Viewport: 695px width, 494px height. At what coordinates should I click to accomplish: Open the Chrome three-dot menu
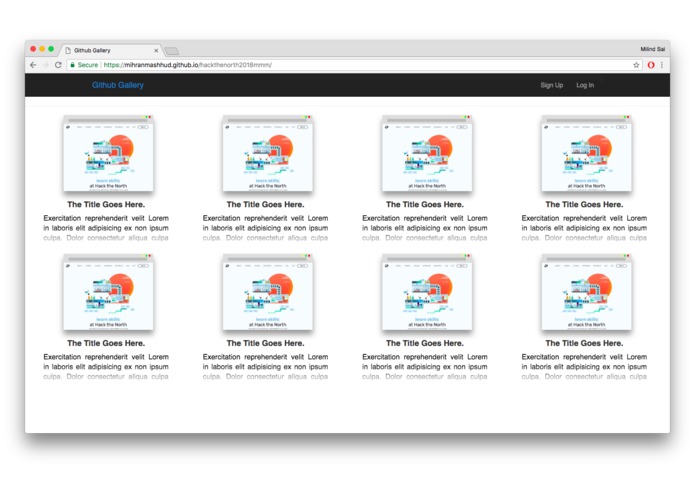click(x=662, y=65)
